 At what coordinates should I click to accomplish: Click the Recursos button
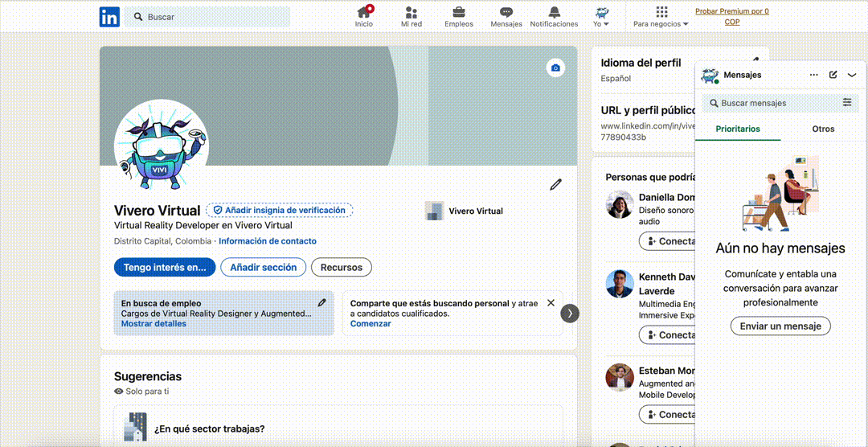coord(341,267)
